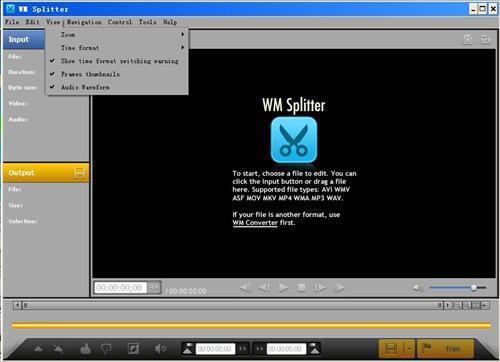
Task: Toggle the Audio Waveform option
Action: [117, 87]
